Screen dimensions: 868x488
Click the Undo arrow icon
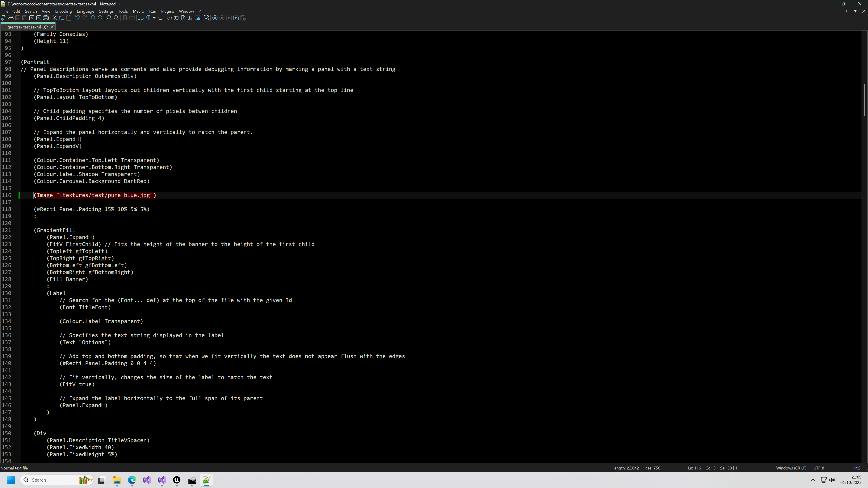[x=77, y=18]
